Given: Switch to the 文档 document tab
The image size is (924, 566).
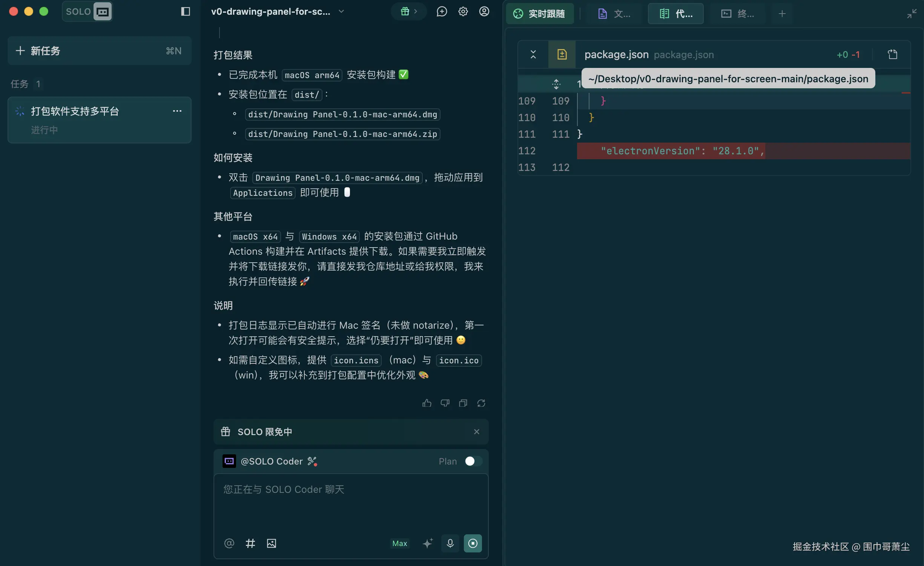Looking at the screenshot, I should 613,14.
